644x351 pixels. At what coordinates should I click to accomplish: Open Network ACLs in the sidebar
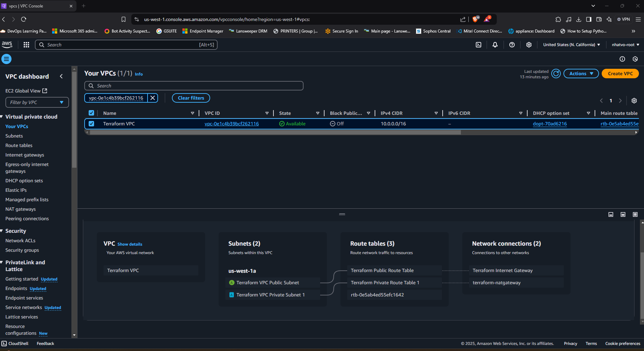[x=20, y=241]
